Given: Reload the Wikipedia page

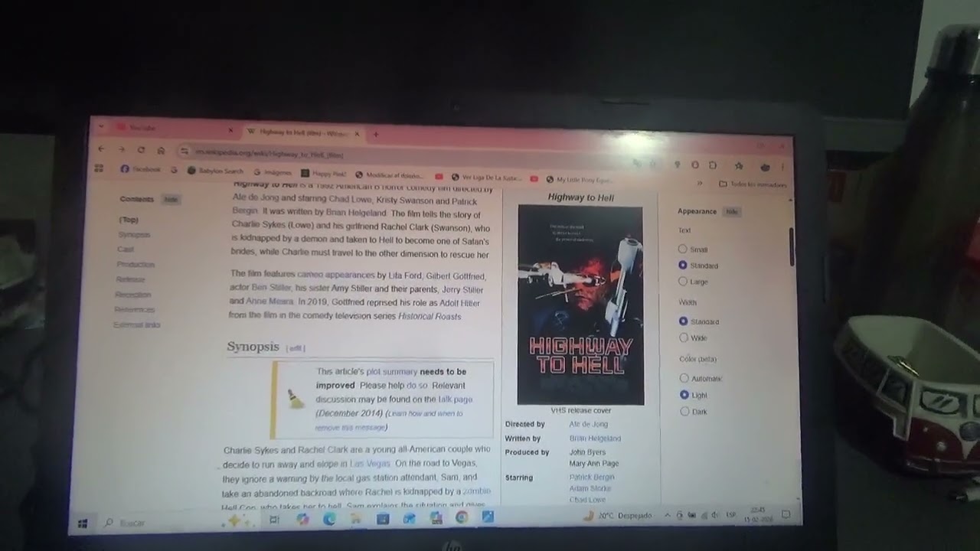Looking at the screenshot, I should pos(141,150).
